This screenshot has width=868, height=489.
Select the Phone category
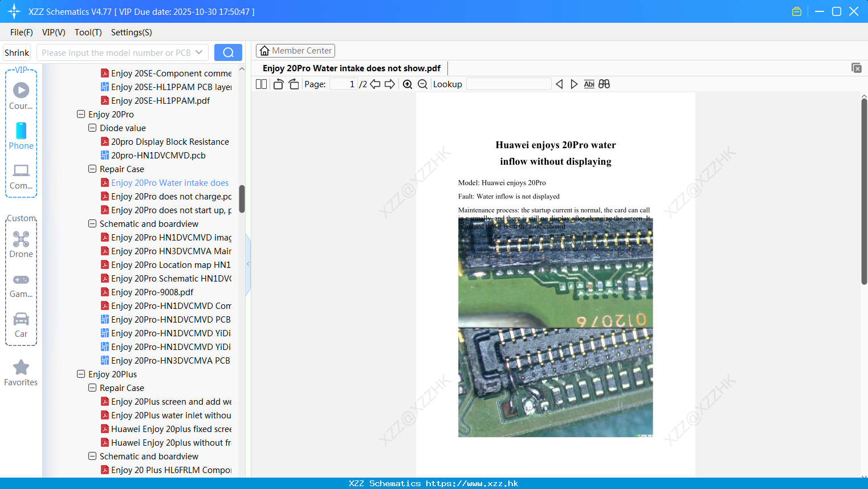click(x=21, y=136)
